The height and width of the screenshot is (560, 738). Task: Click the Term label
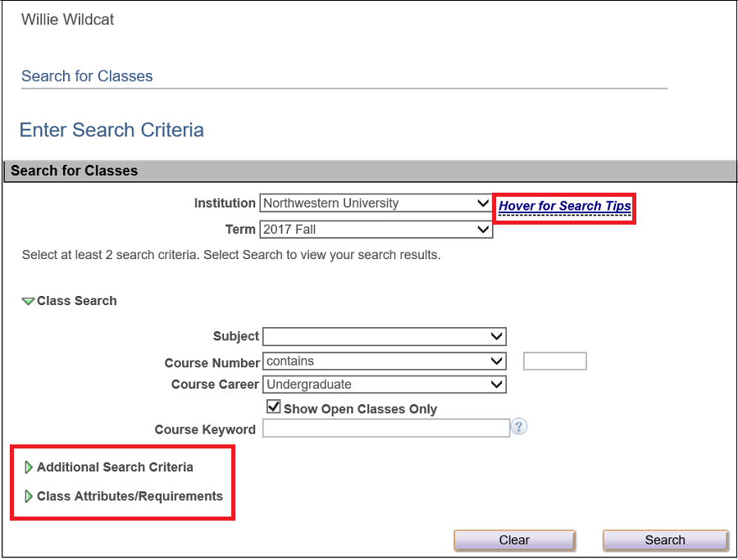pos(240,230)
